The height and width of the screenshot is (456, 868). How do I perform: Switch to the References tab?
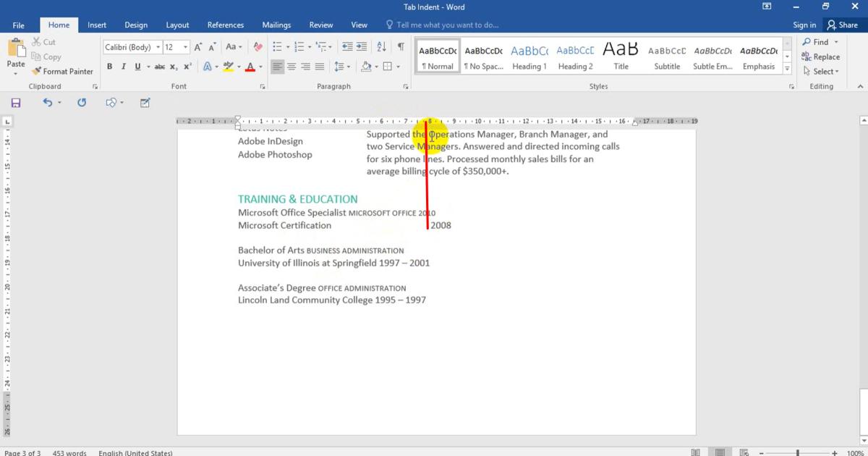point(225,25)
